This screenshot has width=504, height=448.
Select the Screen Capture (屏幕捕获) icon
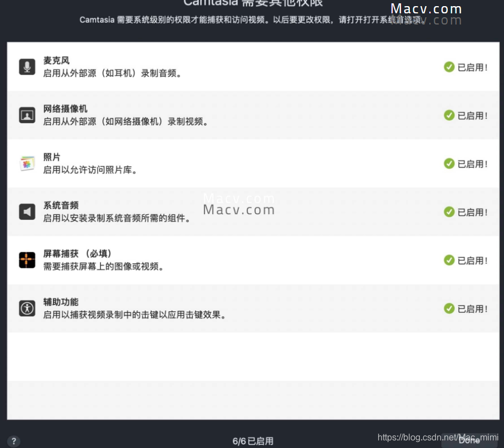[27, 260]
